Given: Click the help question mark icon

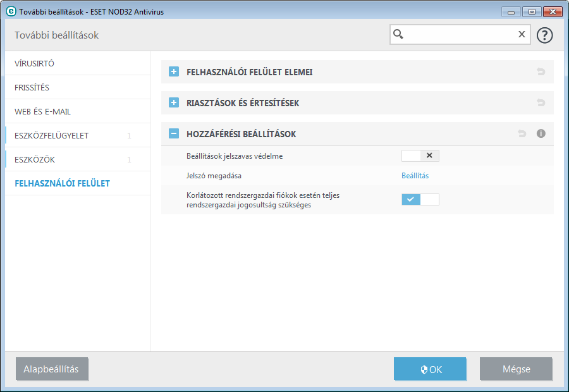Looking at the screenshot, I should [x=544, y=35].
